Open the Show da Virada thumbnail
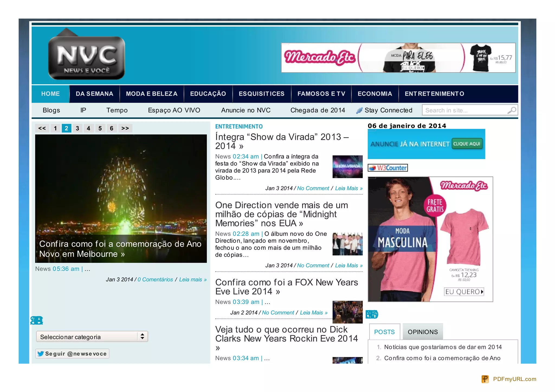Screen dimensions: 555x392 (x=347, y=167)
